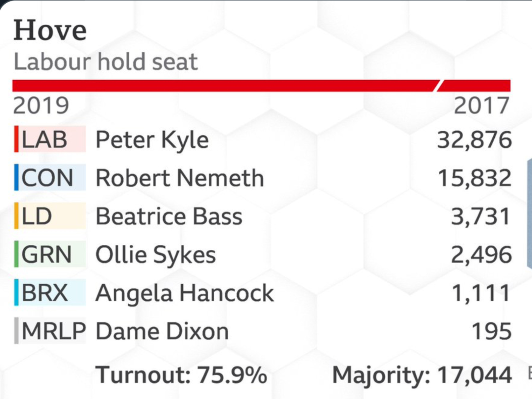The image size is (532, 399).
Task: Click Peter Kyle's 32,876 vote count
Action: [x=474, y=140]
